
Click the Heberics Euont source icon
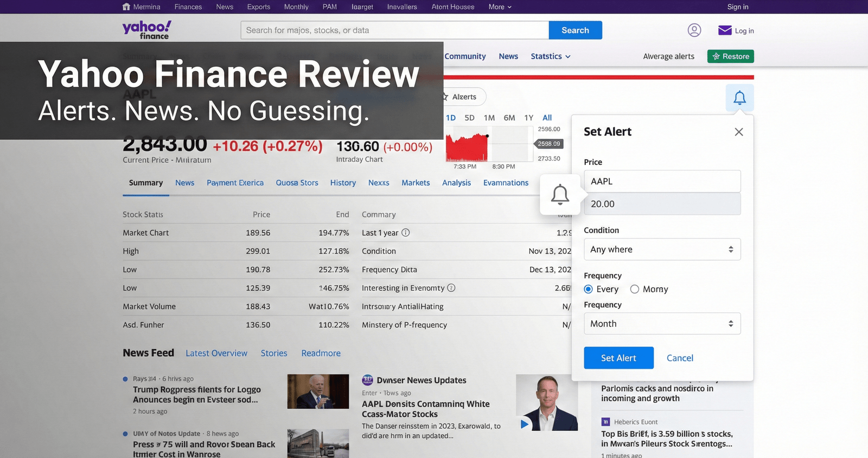click(605, 422)
